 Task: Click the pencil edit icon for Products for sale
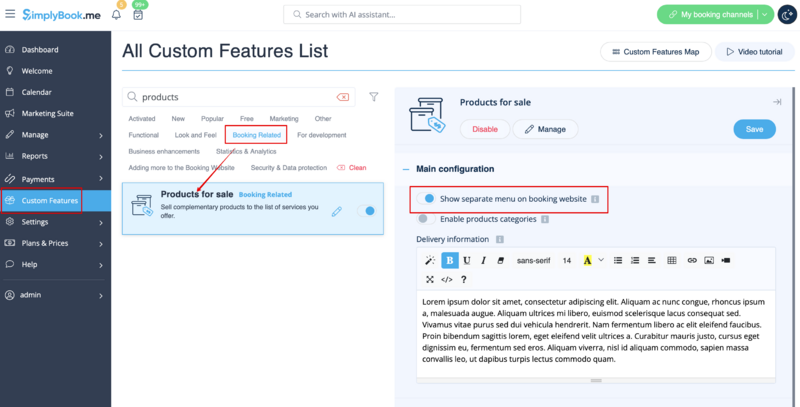[x=337, y=211]
